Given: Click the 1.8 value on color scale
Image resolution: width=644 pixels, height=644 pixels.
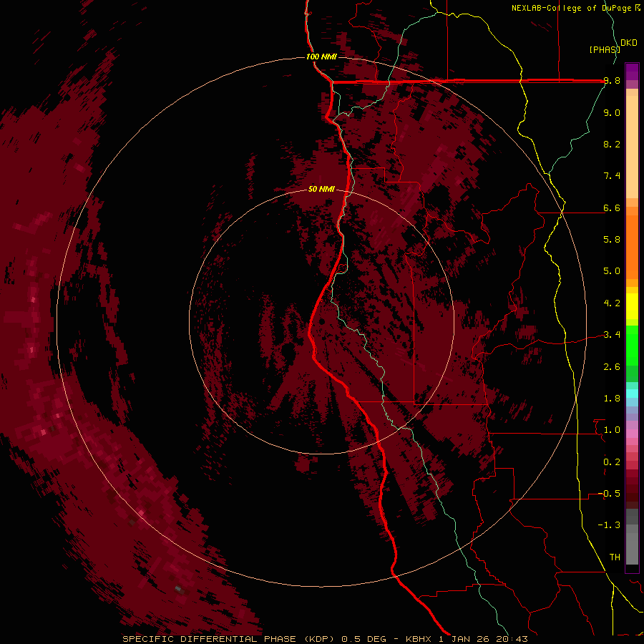Looking at the screenshot, I should click(612, 399).
